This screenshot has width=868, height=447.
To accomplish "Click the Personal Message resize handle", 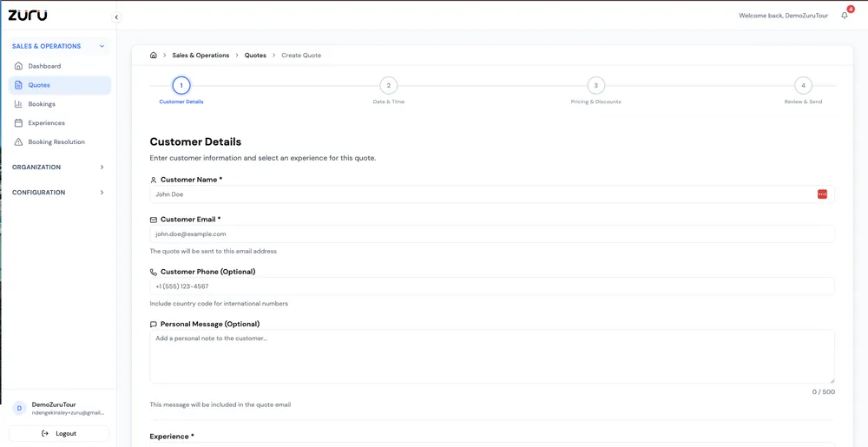I will coord(832,381).
